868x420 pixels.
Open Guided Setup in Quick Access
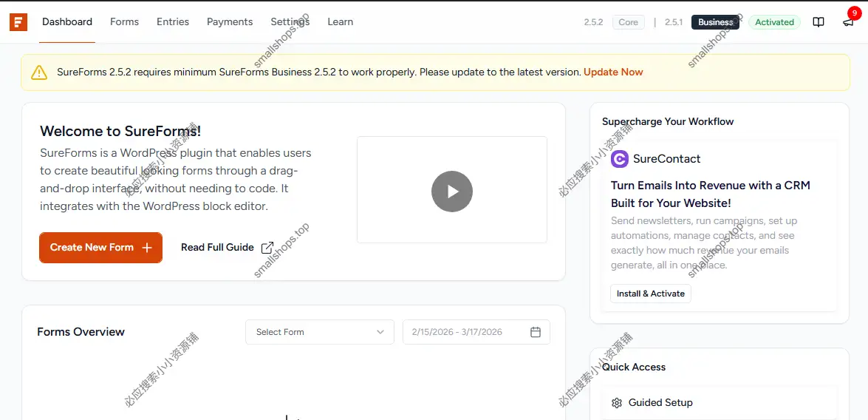[719, 403]
